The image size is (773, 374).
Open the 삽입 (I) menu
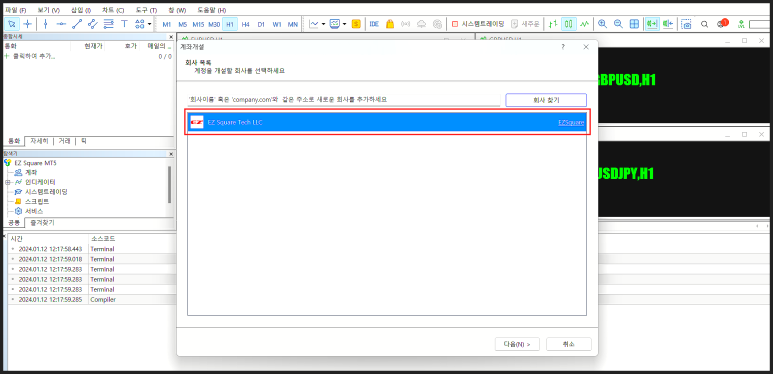(x=81, y=10)
